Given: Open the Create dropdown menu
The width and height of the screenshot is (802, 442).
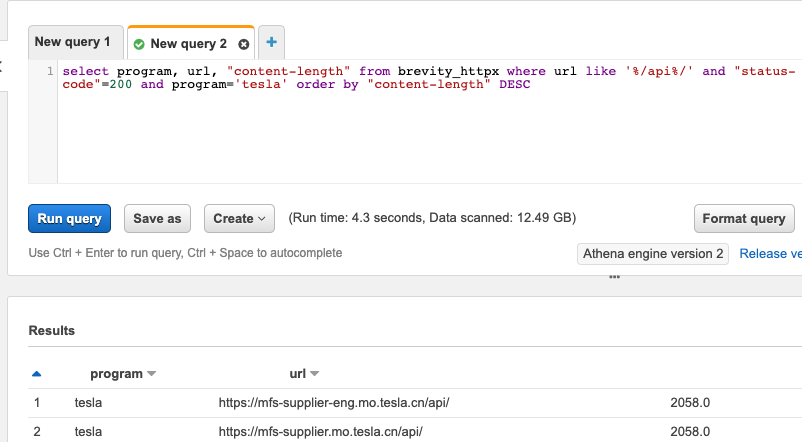Looking at the screenshot, I should click(x=239, y=218).
